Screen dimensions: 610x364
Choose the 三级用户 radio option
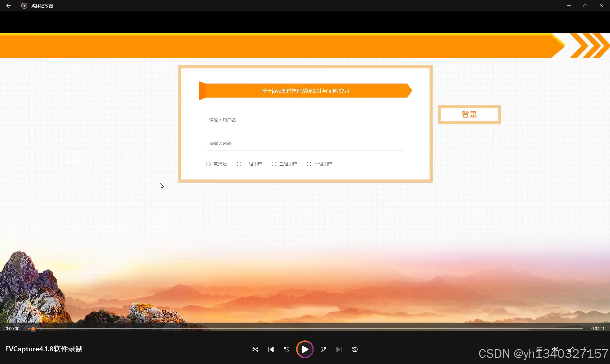309,164
